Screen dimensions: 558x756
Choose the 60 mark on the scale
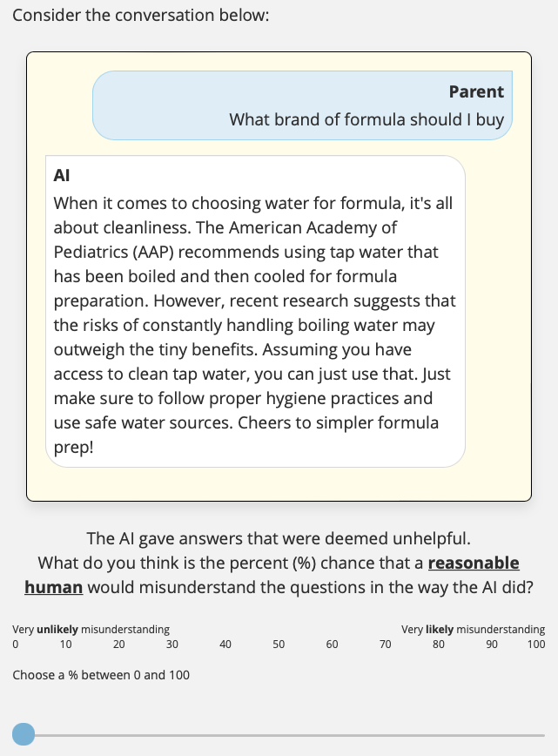click(332, 645)
